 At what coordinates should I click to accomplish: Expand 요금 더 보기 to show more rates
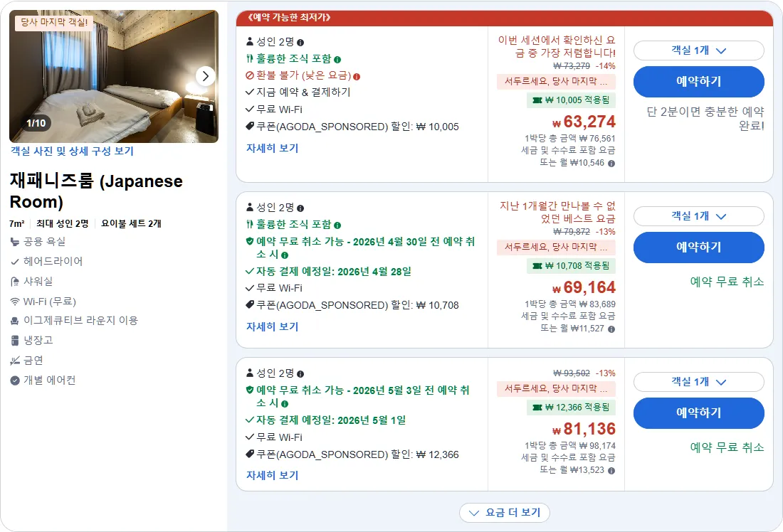pos(505,513)
